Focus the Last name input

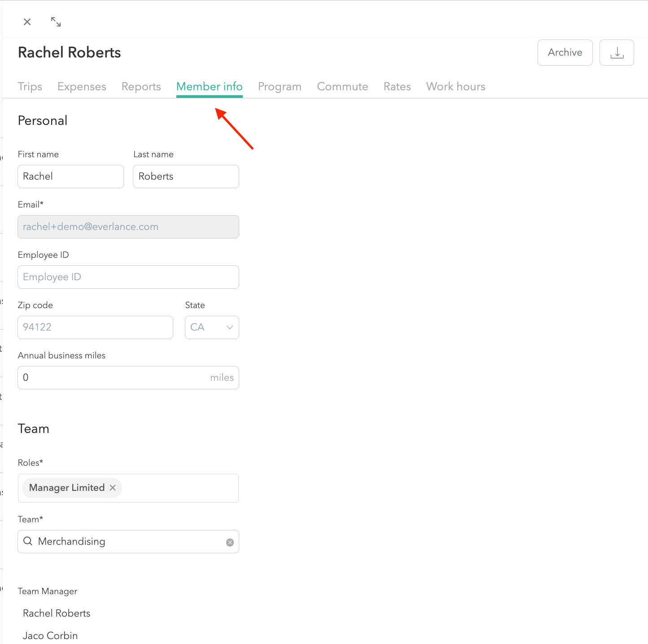(x=186, y=176)
